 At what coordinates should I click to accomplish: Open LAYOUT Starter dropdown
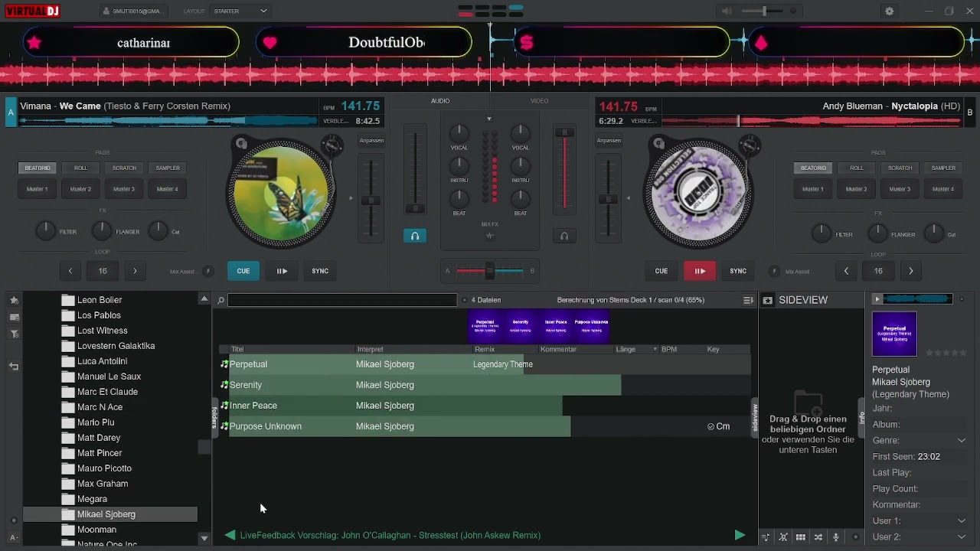coord(240,11)
